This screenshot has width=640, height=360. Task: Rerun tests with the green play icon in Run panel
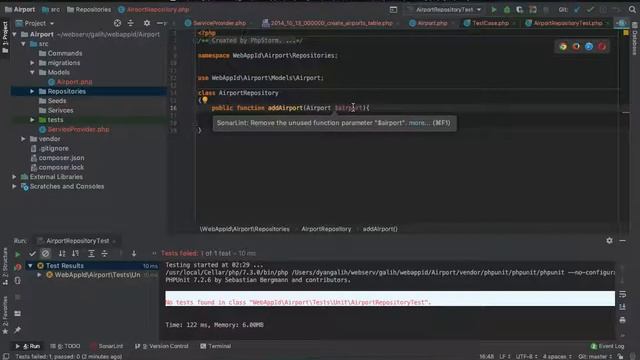coord(18,254)
